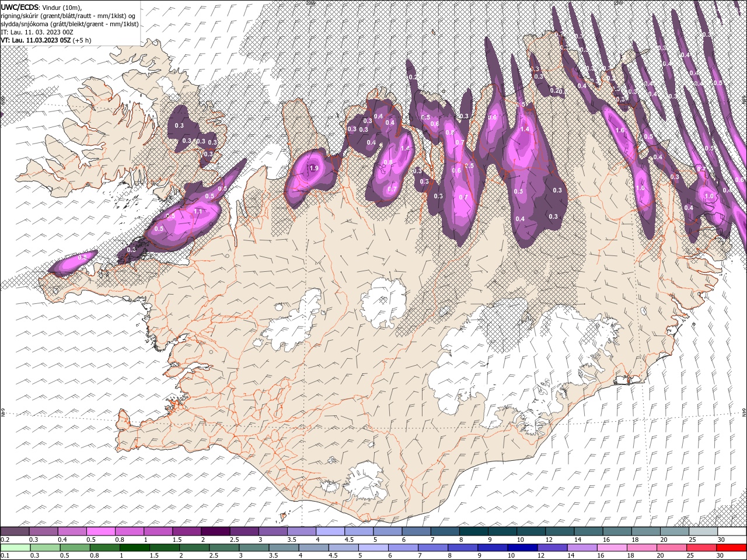Click the 'IT: Lau. 11. 03. 2023 00Z' line
Image resolution: width=747 pixels, height=560 pixels.
(x=37, y=32)
